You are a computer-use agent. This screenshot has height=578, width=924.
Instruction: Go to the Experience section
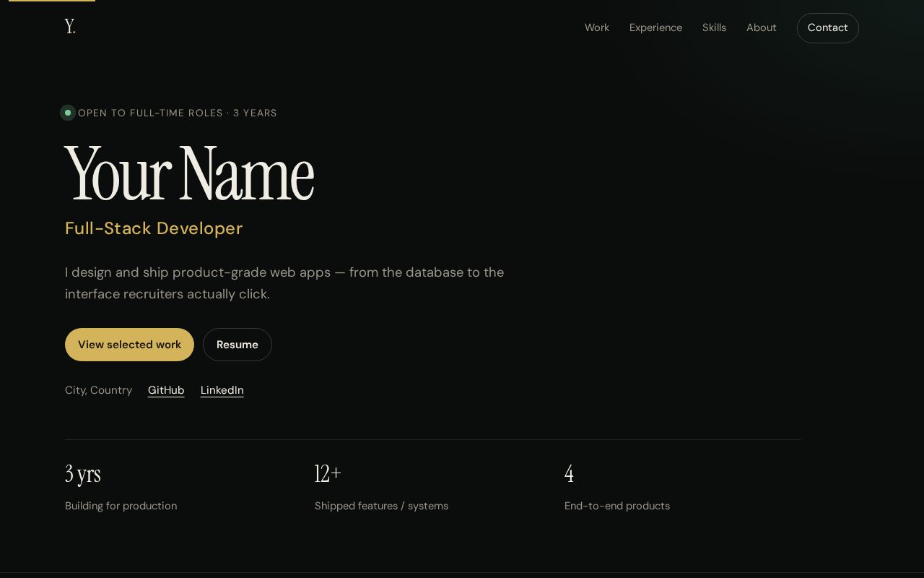(x=655, y=27)
